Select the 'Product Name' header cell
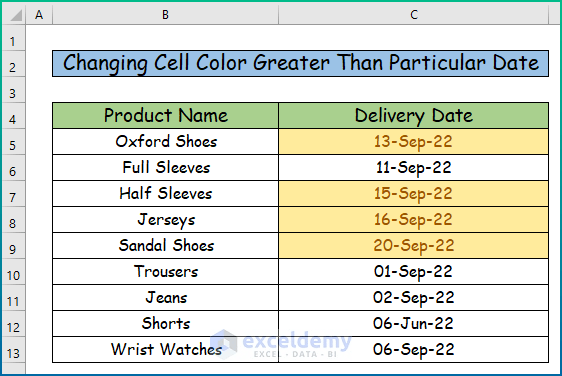This screenshot has height=376, width=562. click(165, 116)
